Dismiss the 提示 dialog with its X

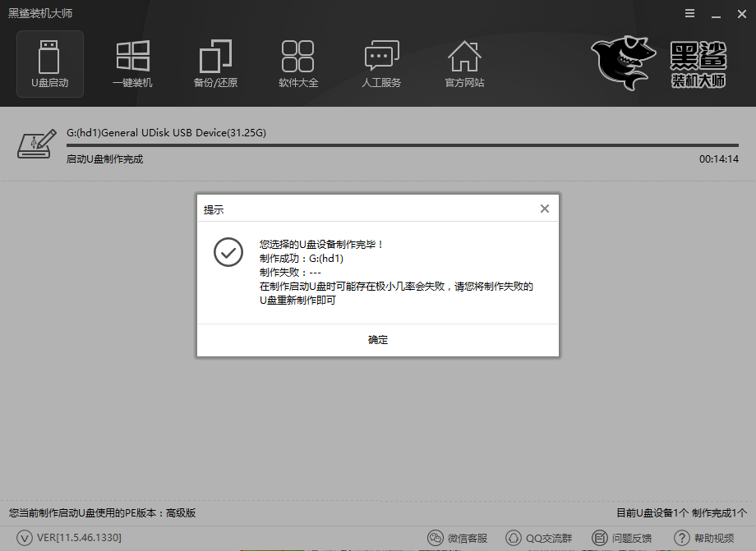click(x=544, y=209)
